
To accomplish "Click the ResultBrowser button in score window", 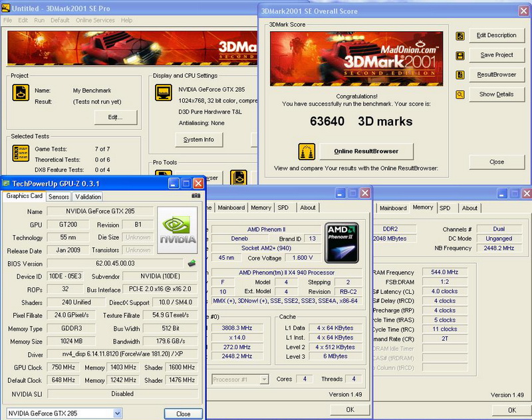I will click(x=496, y=74).
